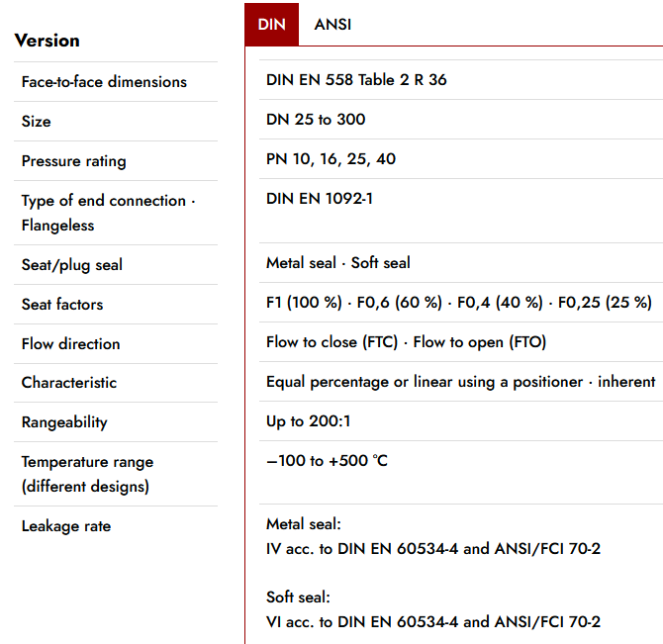This screenshot has width=663, height=644.
Task: Switch to the ANSI tab
Action: tap(332, 25)
